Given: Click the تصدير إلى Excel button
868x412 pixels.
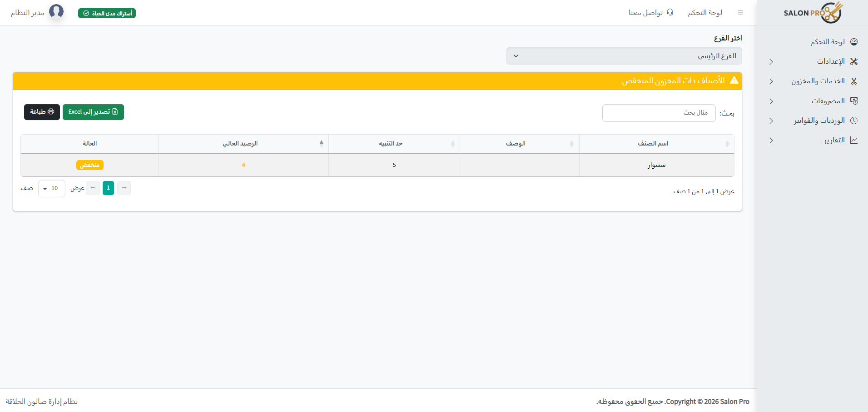Looking at the screenshot, I should (x=94, y=112).
